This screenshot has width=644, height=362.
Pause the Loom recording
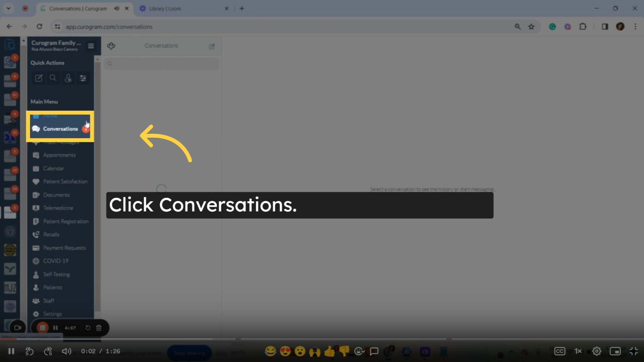click(x=55, y=328)
